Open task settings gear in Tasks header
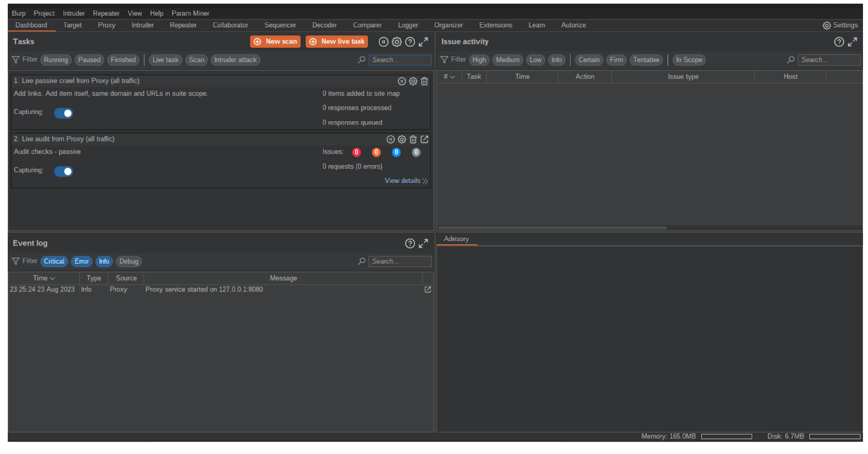This screenshot has height=454, width=868. 397,42
